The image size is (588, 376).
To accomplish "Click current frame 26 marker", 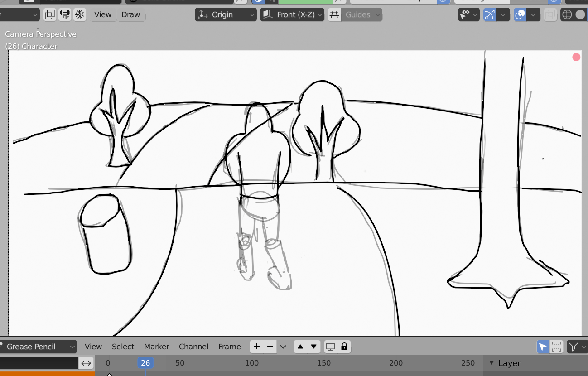I will [145, 363].
